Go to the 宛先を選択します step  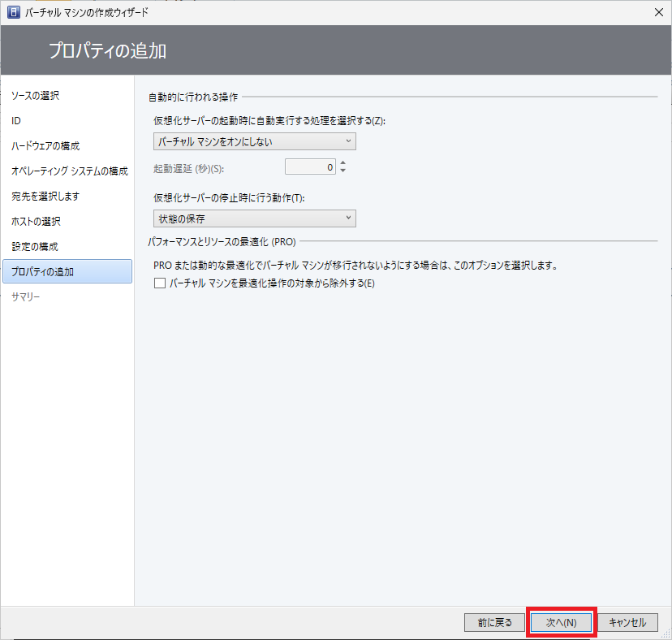45,197
